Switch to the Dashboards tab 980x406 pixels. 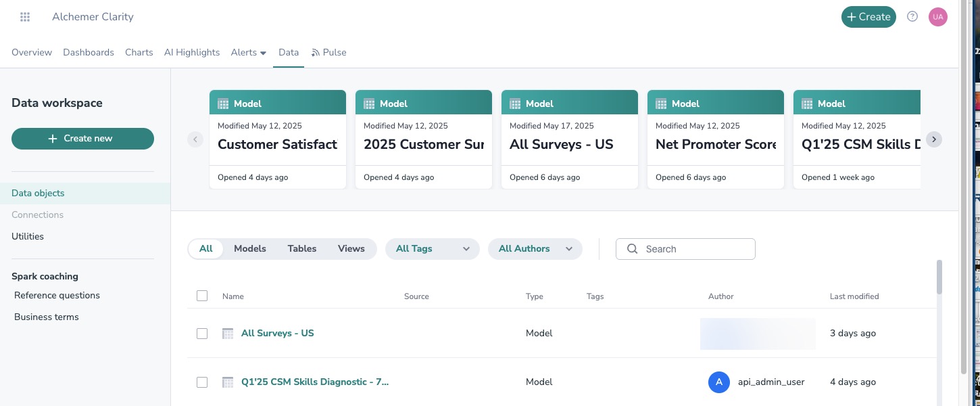coord(89,53)
